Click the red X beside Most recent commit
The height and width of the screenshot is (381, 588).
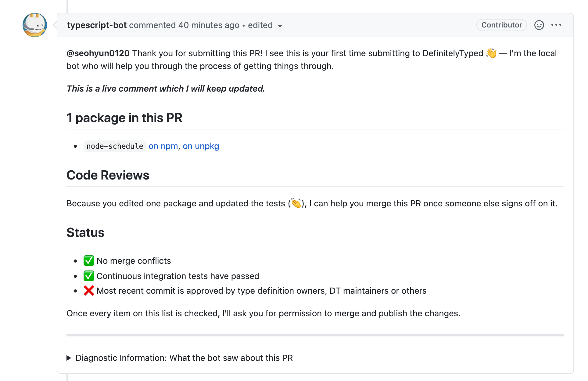(89, 291)
